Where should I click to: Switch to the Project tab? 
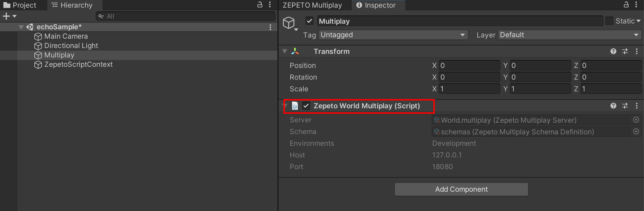[20, 5]
